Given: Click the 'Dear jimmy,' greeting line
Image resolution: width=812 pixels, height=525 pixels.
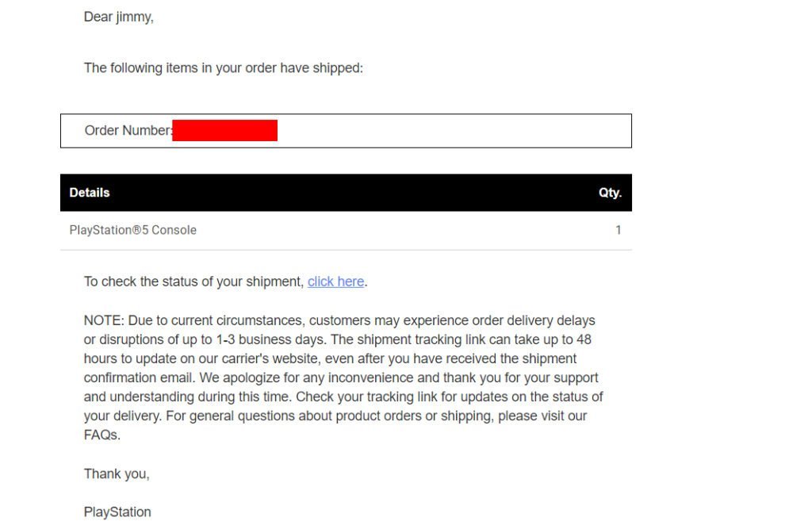Looking at the screenshot, I should 119,17.
